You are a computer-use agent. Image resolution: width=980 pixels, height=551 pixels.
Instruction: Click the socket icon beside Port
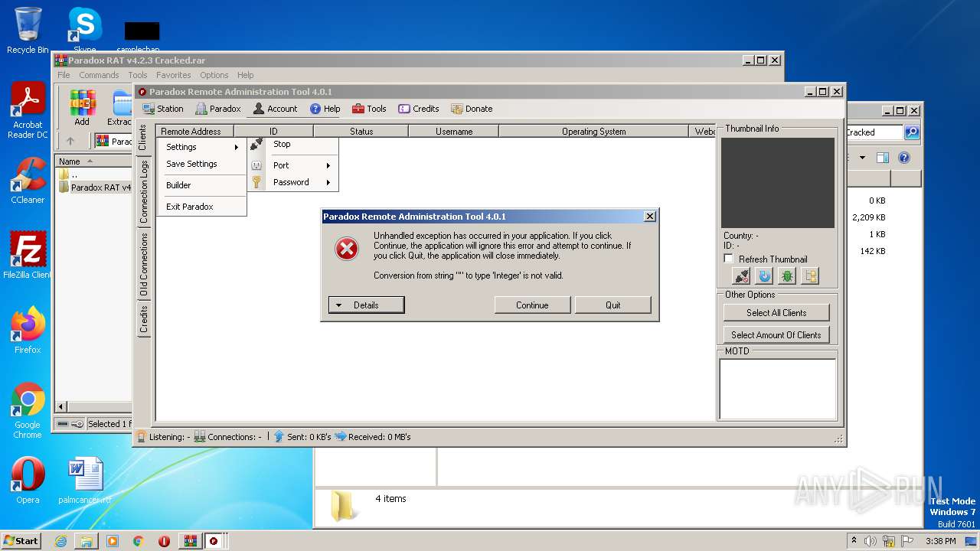coord(256,165)
